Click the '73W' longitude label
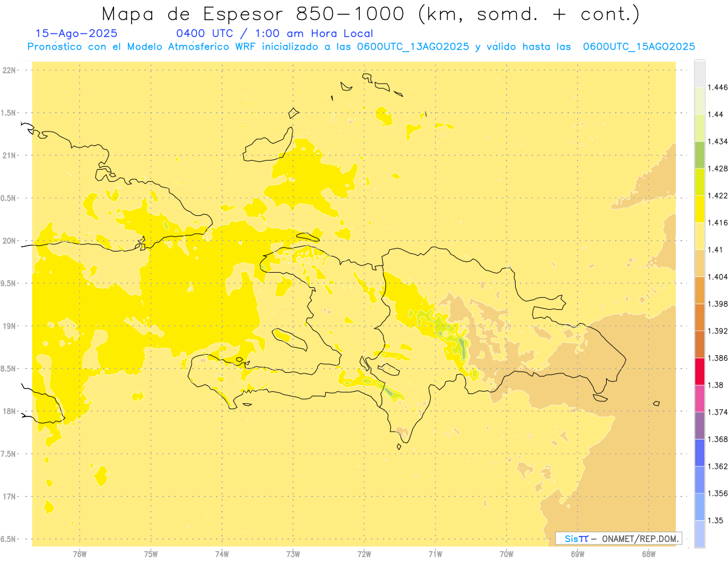The height and width of the screenshot is (562, 728). point(293,554)
